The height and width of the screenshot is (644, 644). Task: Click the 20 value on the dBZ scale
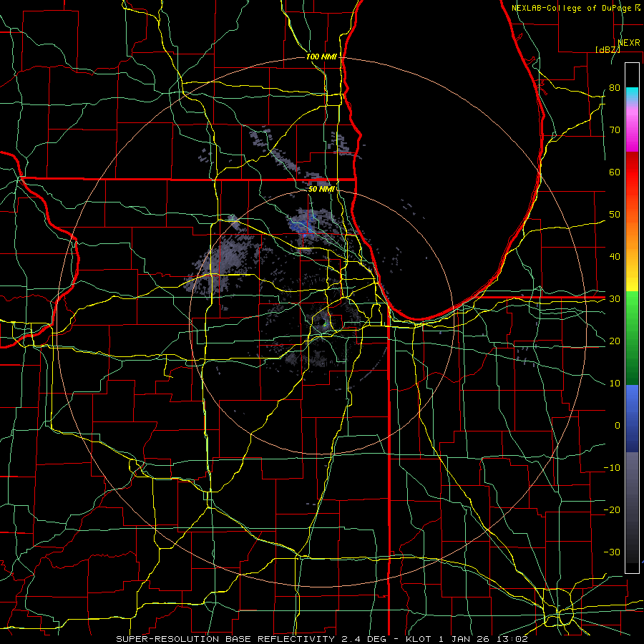coord(615,341)
